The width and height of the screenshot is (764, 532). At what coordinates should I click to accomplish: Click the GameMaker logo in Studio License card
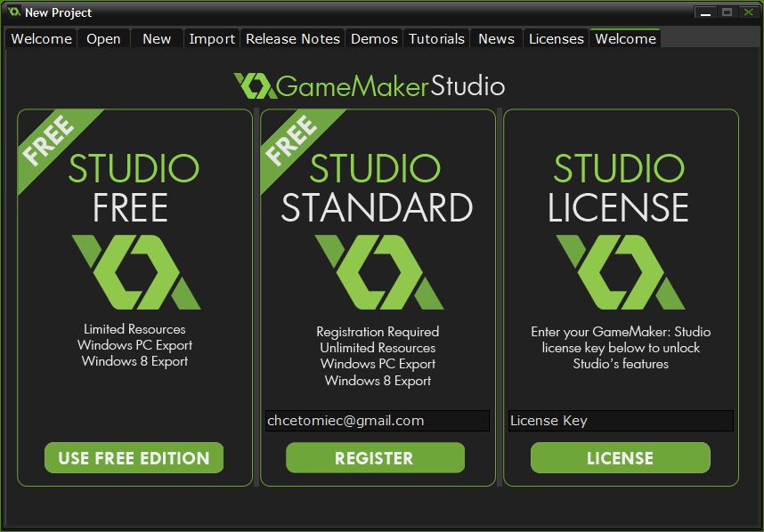[x=621, y=272]
